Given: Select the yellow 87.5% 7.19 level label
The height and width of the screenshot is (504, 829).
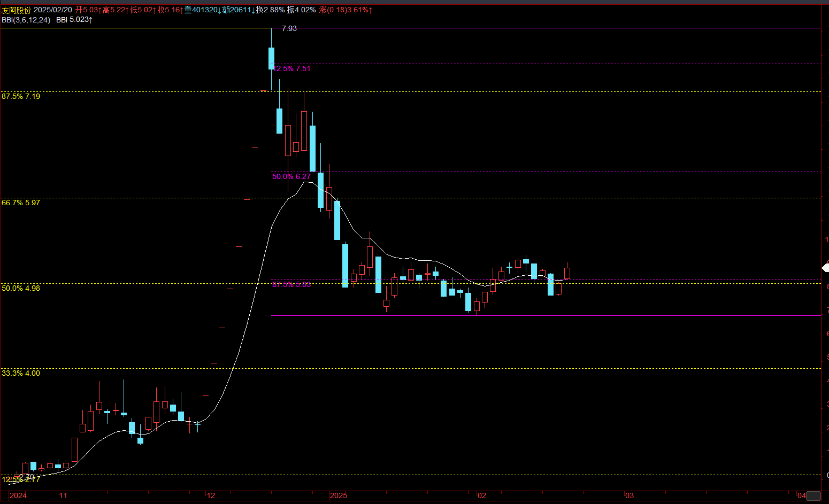Looking at the screenshot, I should point(21,96).
